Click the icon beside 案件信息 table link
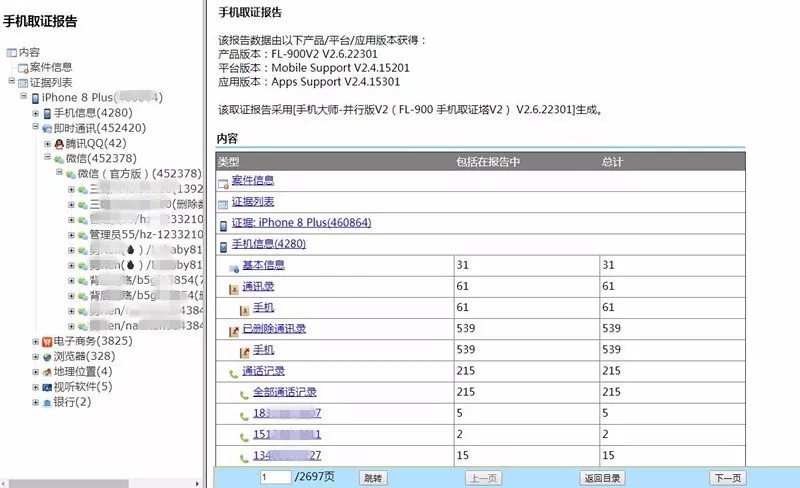This screenshot has width=800, height=488. (223, 183)
